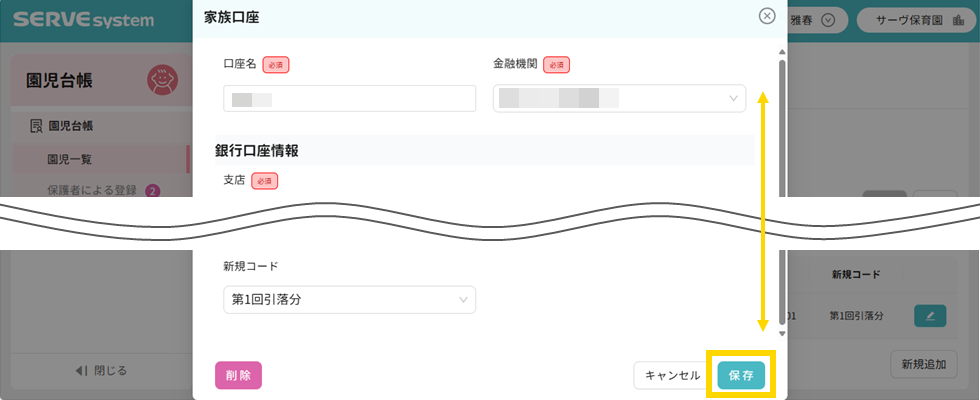Focus the 口座名 text field

pos(349,98)
